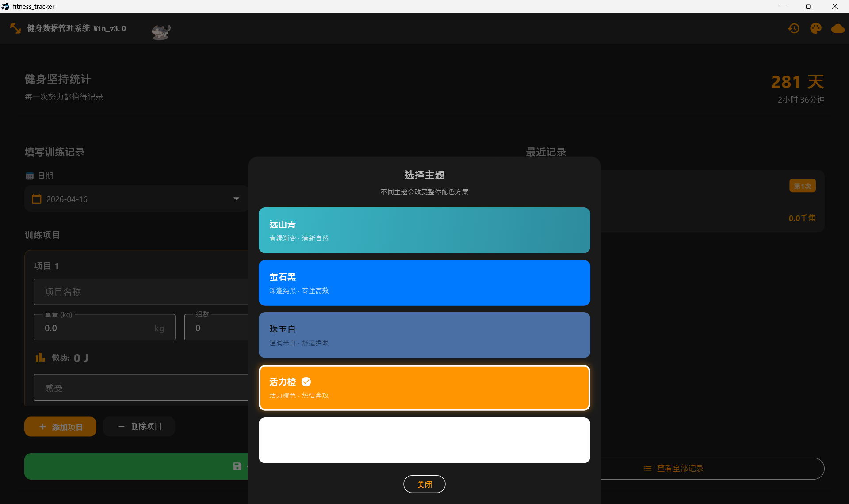Click the 项目 1 label
Image resolution: width=849 pixels, height=504 pixels.
[46, 266]
